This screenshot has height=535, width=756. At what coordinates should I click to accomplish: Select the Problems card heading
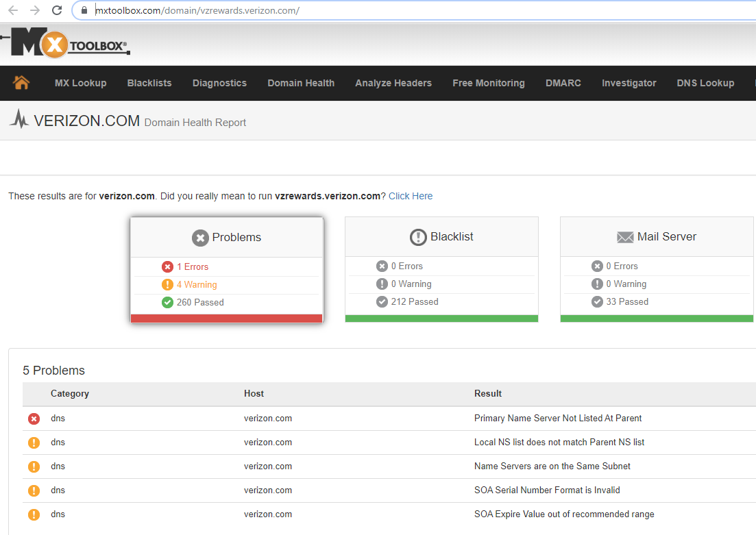point(236,237)
